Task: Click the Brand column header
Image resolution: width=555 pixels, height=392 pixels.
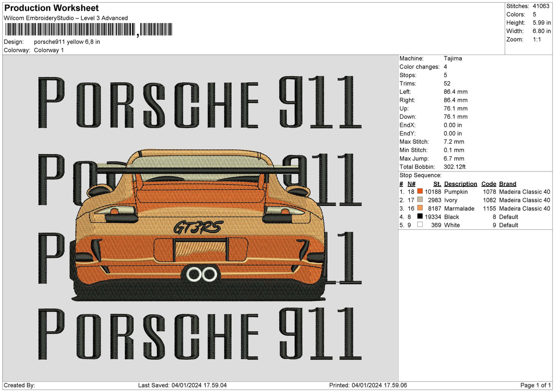Action: (x=508, y=184)
